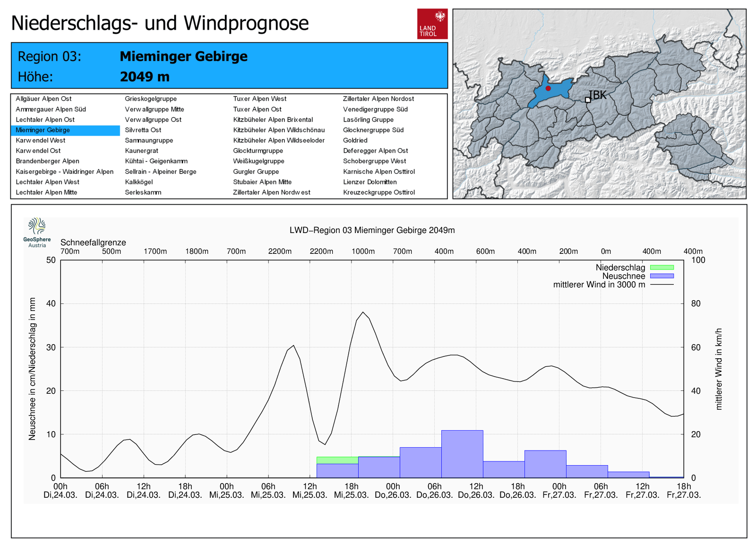Open region Zillertaler Alpen Nordost
The height and width of the screenshot is (545, 756).
click(x=378, y=99)
